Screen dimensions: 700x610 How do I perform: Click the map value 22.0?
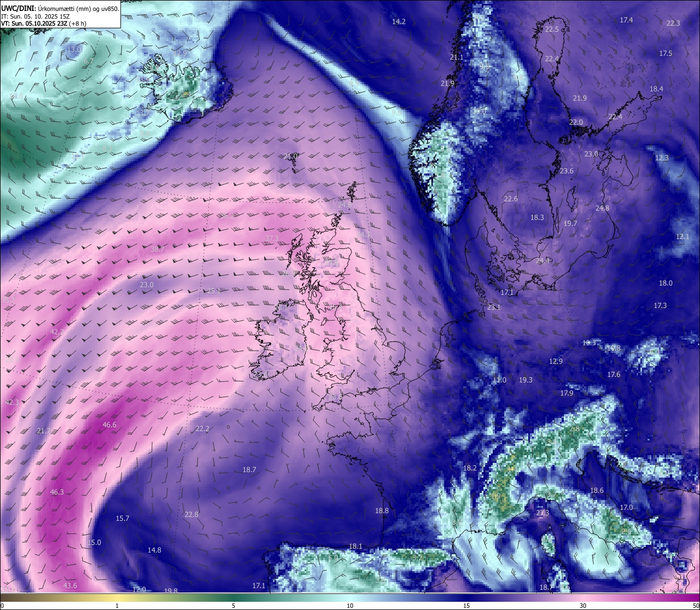tap(576, 123)
